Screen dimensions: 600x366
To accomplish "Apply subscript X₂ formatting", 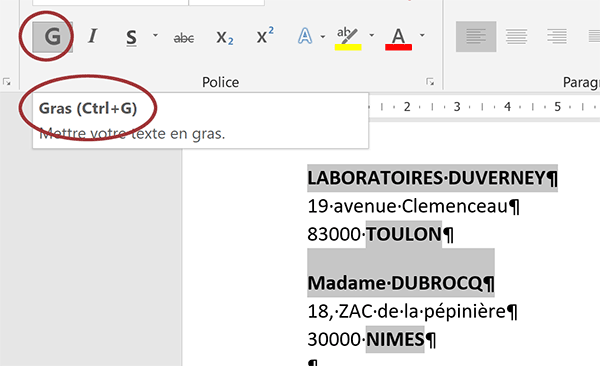I will tap(225, 38).
